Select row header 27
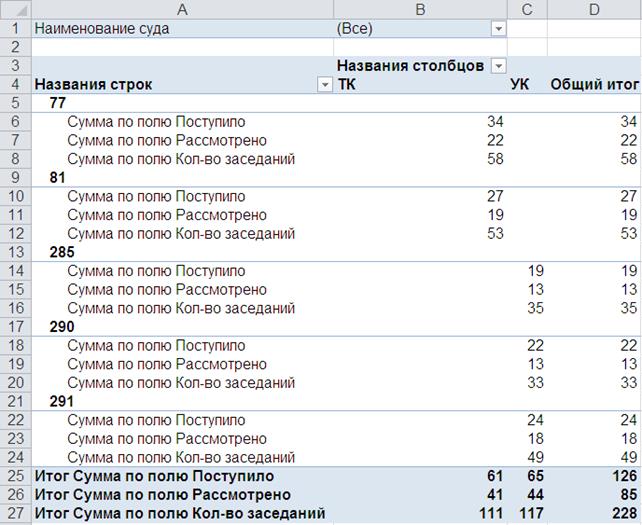This screenshot has width=642, height=525. tap(16, 513)
